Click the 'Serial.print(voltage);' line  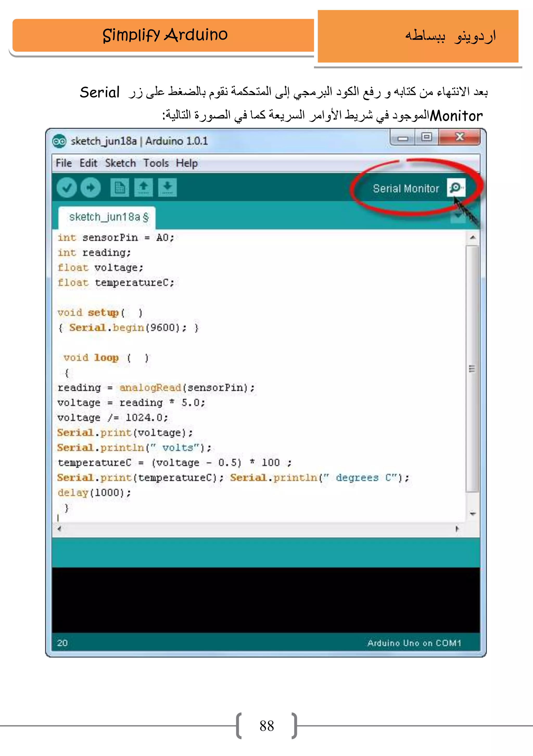pyautogui.click(x=125, y=433)
